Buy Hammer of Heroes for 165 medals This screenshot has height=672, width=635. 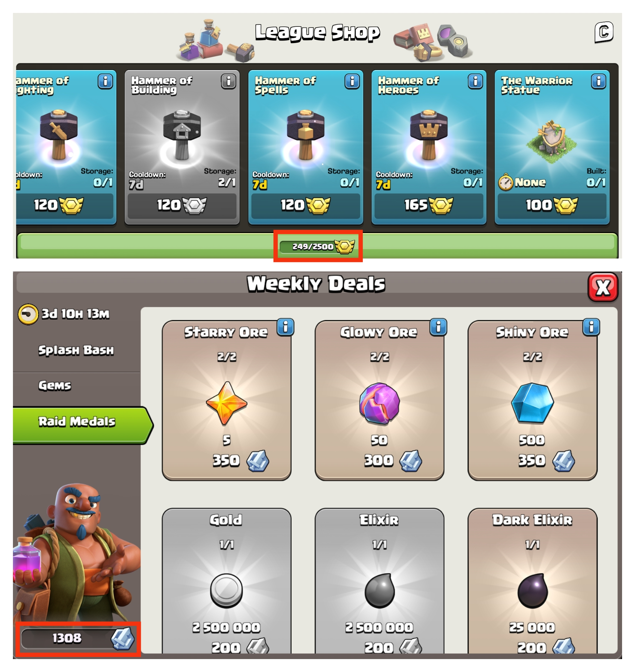pyautogui.click(x=429, y=205)
